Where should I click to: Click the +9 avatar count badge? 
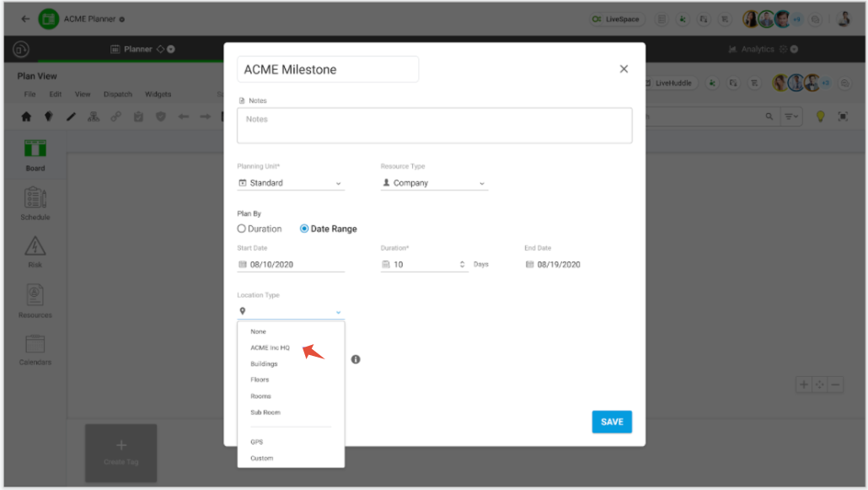[x=796, y=19]
